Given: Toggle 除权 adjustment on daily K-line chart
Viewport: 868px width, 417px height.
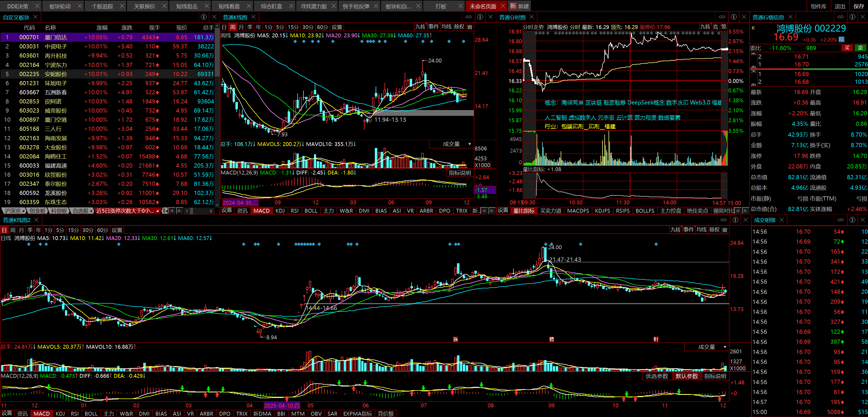Looking at the screenshot, I should pos(714,230).
